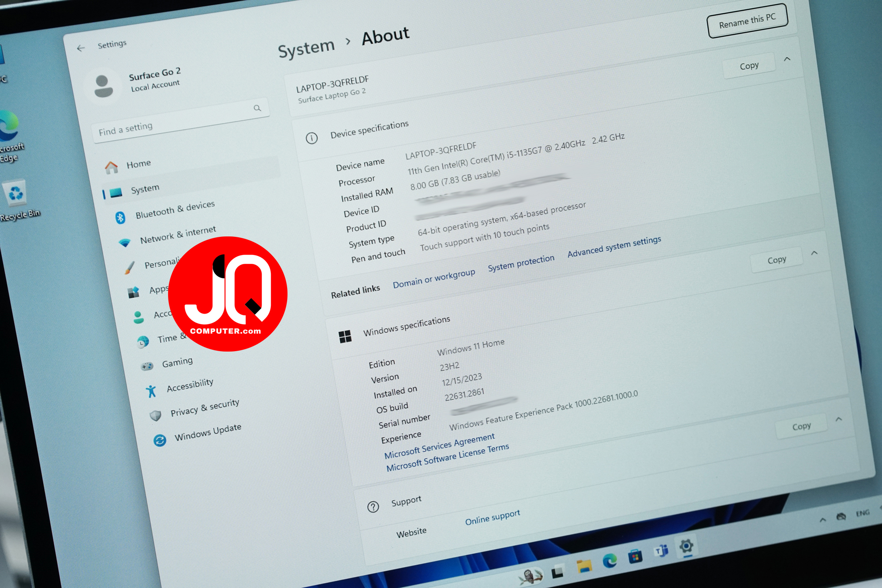Image resolution: width=882 pixels, height=588 pixels.
Task: Collapse the Support section chevron
Action: tap(839, 419)
